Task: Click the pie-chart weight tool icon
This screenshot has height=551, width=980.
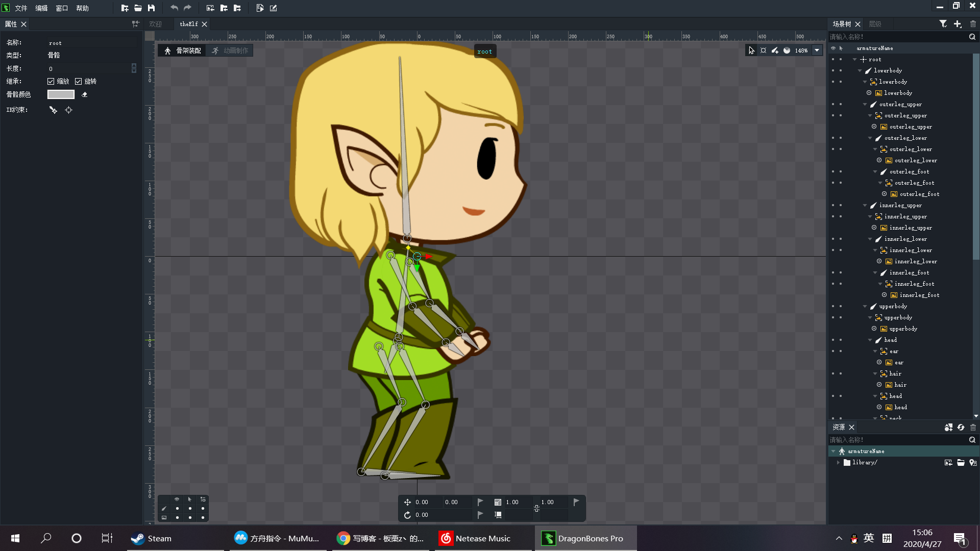Action: [787, 51]
